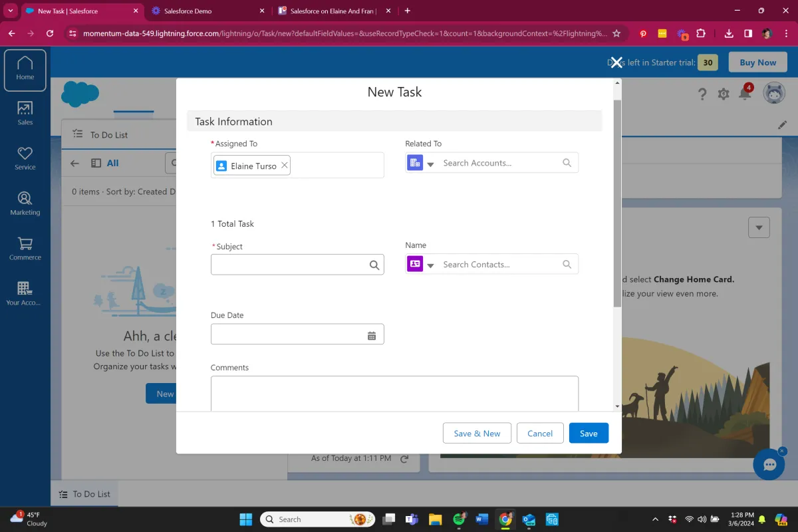Open the Sales app in sidebar
Image resolution: width=798 pixels, height=532 pixels.
[25, 113]
